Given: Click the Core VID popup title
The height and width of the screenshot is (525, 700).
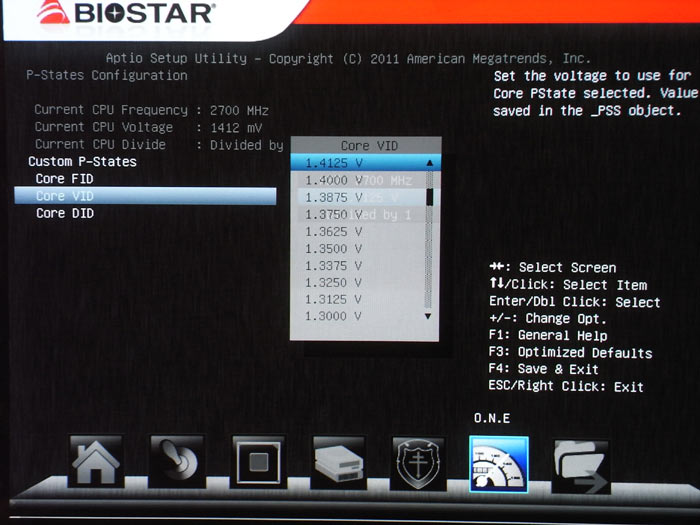Looking at the screenshot, I should pos(369,146).
